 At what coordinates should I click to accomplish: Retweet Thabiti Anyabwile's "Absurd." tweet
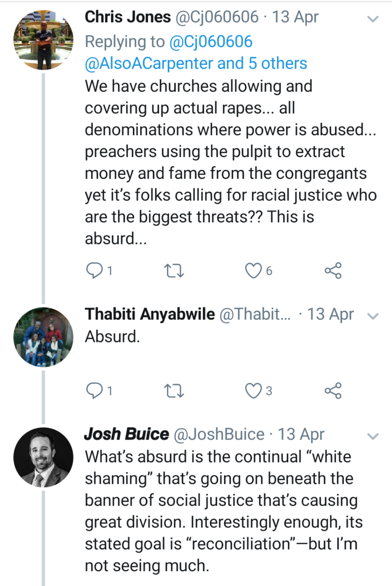click(174, 391)
